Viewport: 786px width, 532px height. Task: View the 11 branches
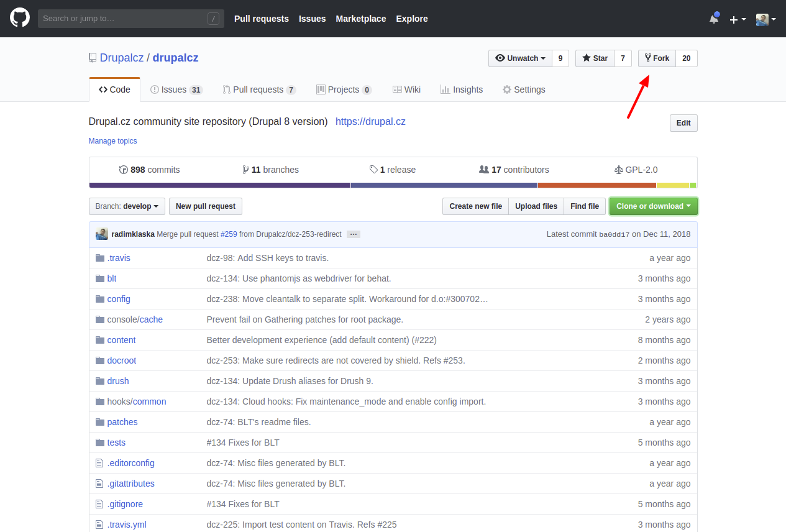[270, 170]
